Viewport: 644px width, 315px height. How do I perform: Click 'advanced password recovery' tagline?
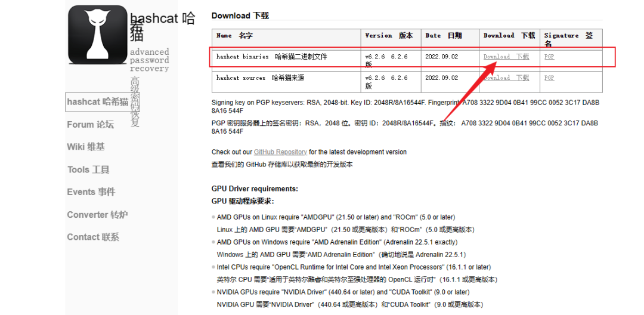pos(150,60)
